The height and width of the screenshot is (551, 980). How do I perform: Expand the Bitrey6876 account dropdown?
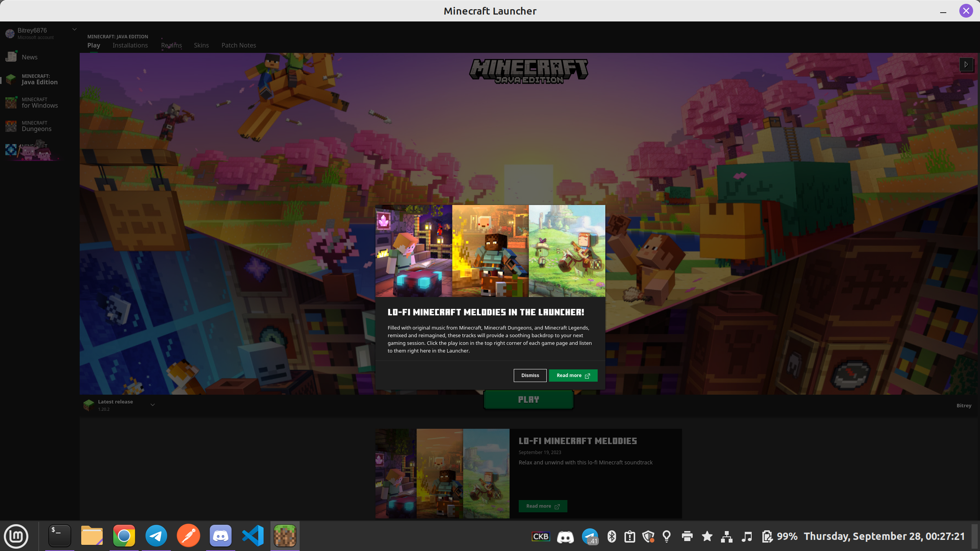click(x=74, y=30)
